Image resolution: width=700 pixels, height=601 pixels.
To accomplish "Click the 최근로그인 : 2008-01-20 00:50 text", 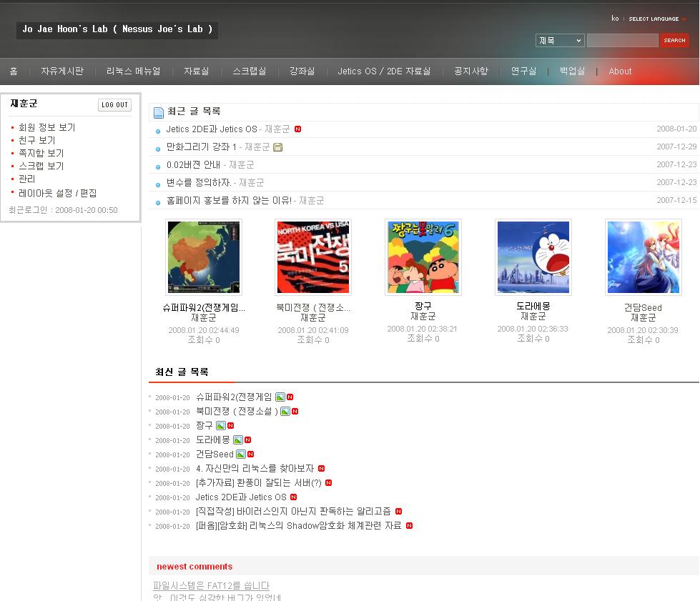I will coord(63,210).
